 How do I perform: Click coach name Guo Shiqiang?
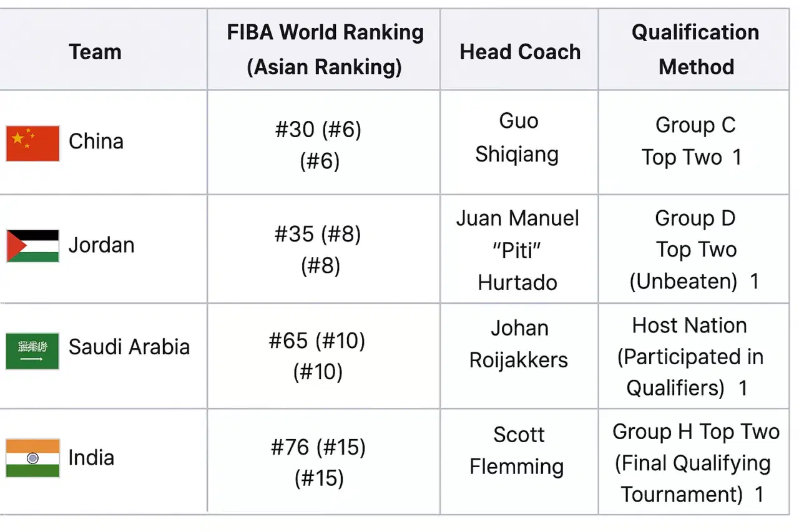517,137
